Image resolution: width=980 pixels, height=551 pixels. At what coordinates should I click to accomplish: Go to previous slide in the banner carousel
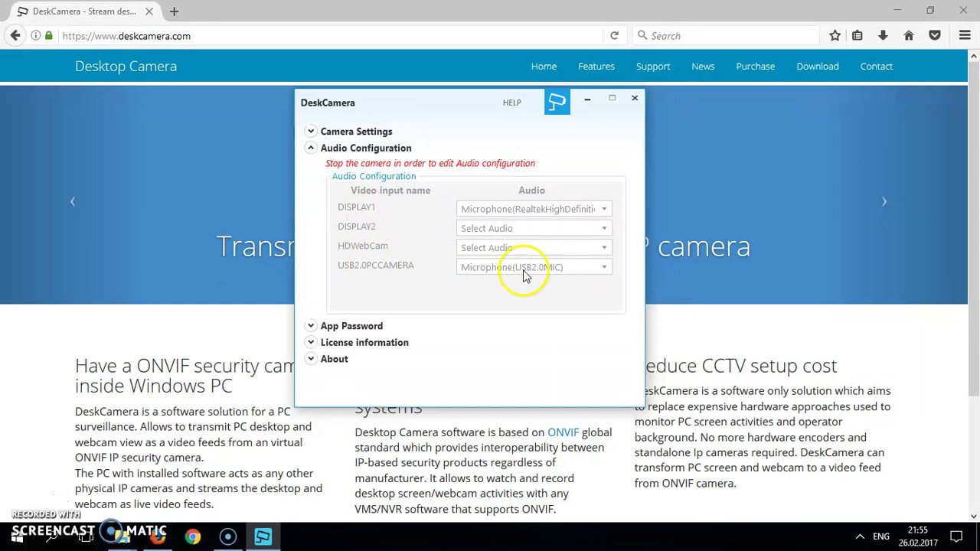(x=73, y=201)
